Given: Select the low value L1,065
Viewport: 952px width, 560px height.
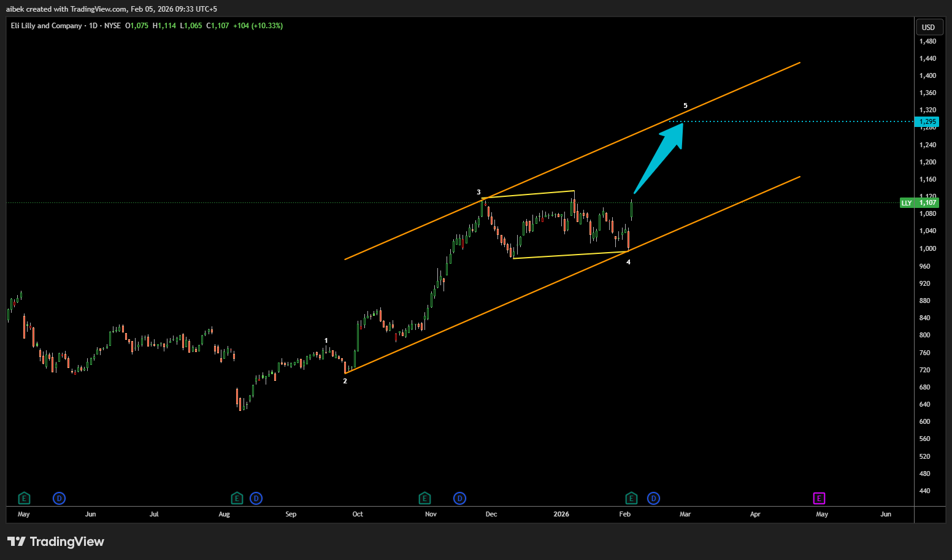Looking at the screenshot, I should [191, 26].
